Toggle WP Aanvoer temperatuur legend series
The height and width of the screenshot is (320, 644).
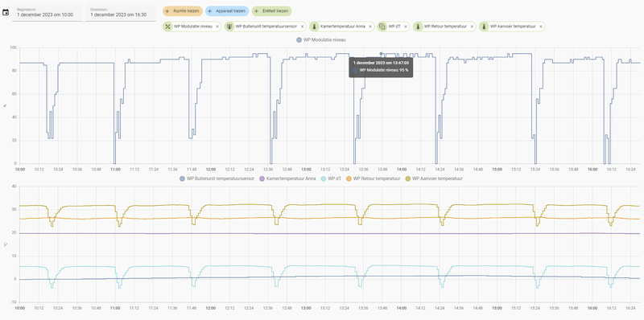[x=434, y=178]
